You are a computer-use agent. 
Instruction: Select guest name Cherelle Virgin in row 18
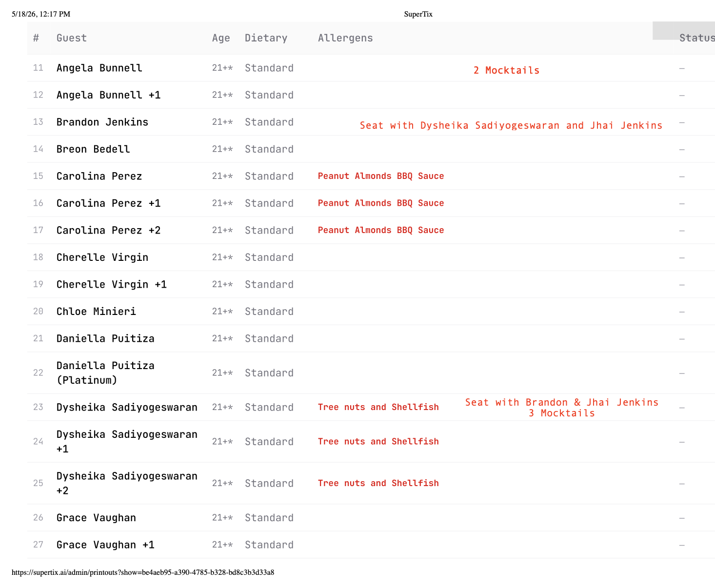[x=102, y=257]
